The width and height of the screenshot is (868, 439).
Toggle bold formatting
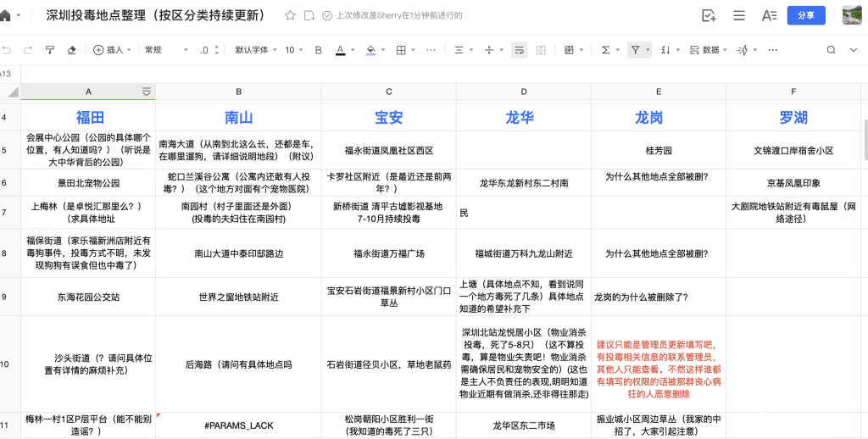pos(319,50)
